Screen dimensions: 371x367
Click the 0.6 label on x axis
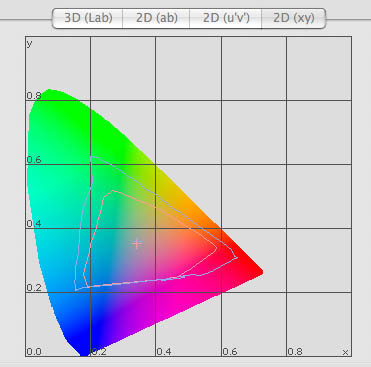point(230,352)
